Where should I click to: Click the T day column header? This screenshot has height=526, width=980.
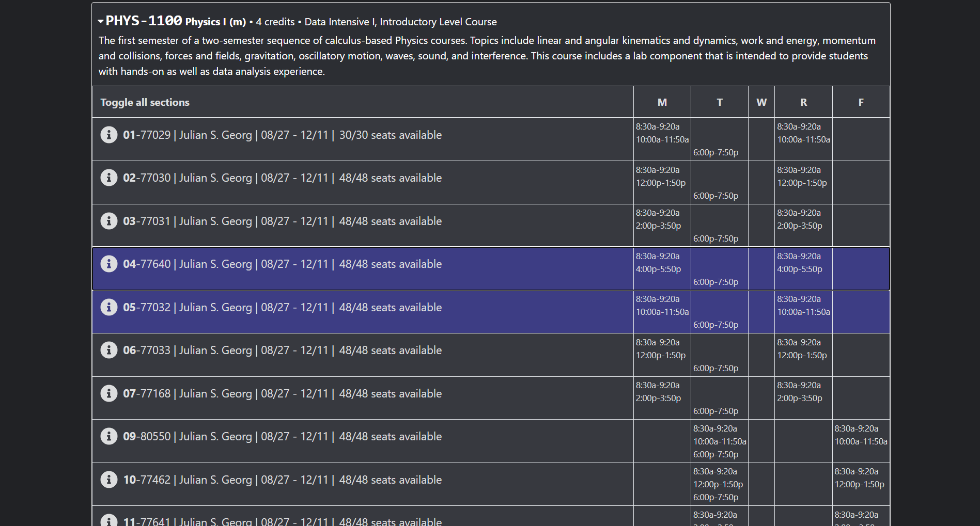click(x=720, y=102)
